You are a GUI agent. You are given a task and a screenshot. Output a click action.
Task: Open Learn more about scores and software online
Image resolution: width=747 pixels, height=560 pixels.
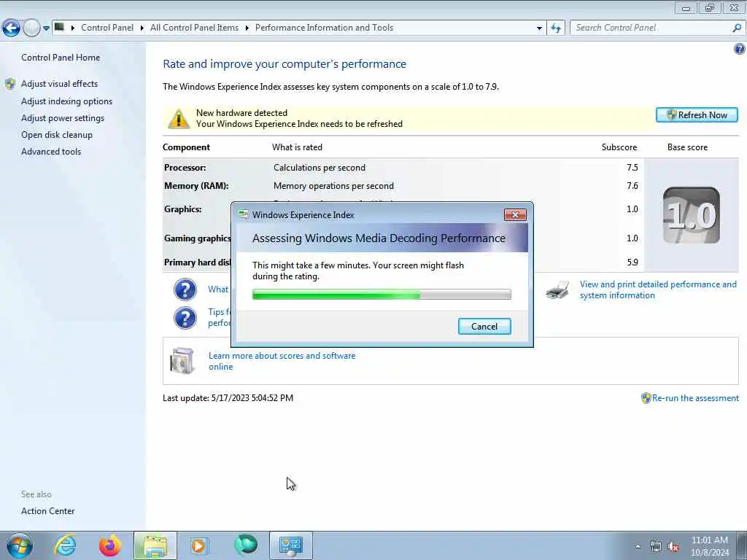coord(282,361)
